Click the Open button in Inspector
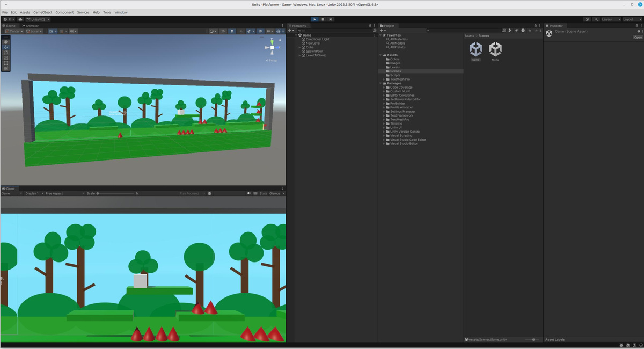644x349 pixels. (638, 37)
